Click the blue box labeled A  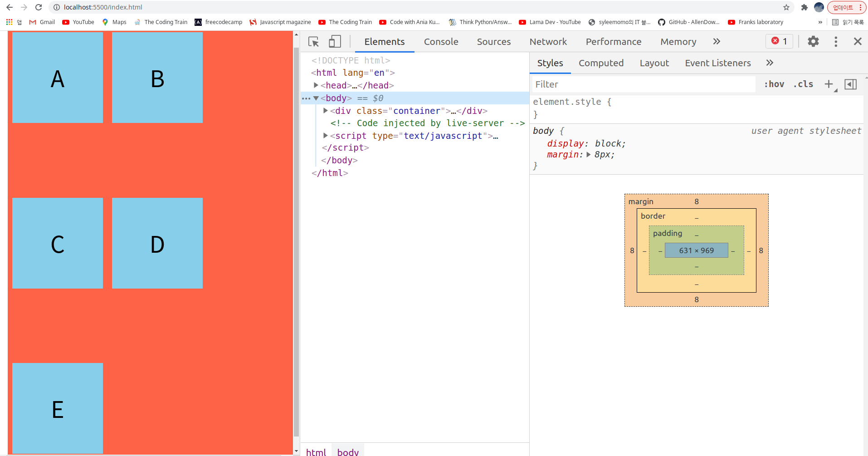pos(58,78)
